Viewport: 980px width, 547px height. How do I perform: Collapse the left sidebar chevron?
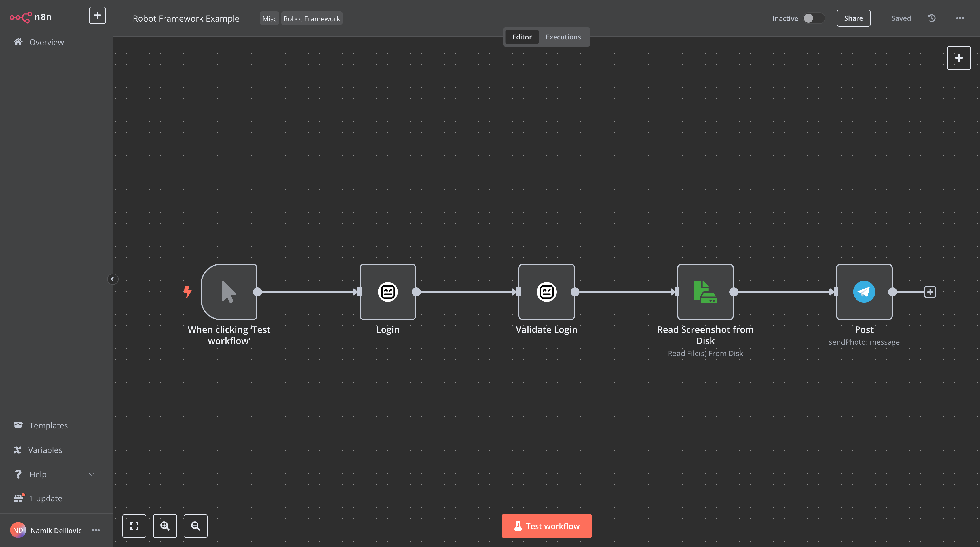(x=112, y=279)
